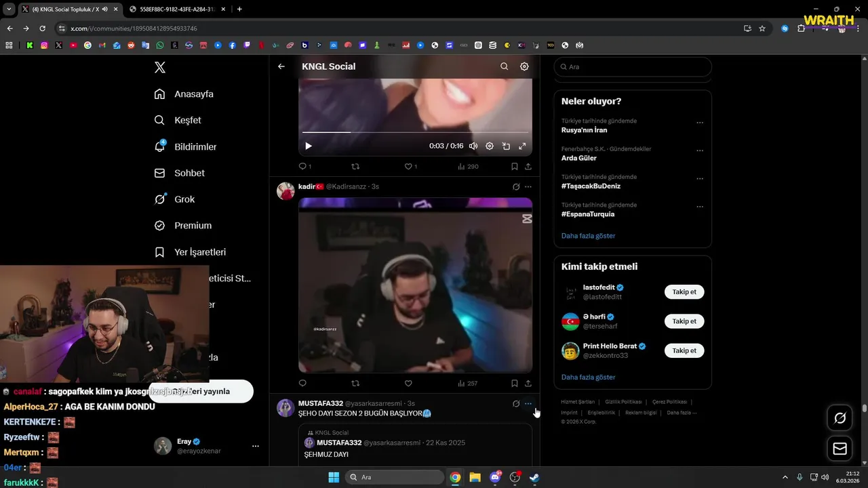This screenshot has width=868, height=488.
Task: Open the Gizlilik Politikası footer link
Action: (x=623, y=402)
